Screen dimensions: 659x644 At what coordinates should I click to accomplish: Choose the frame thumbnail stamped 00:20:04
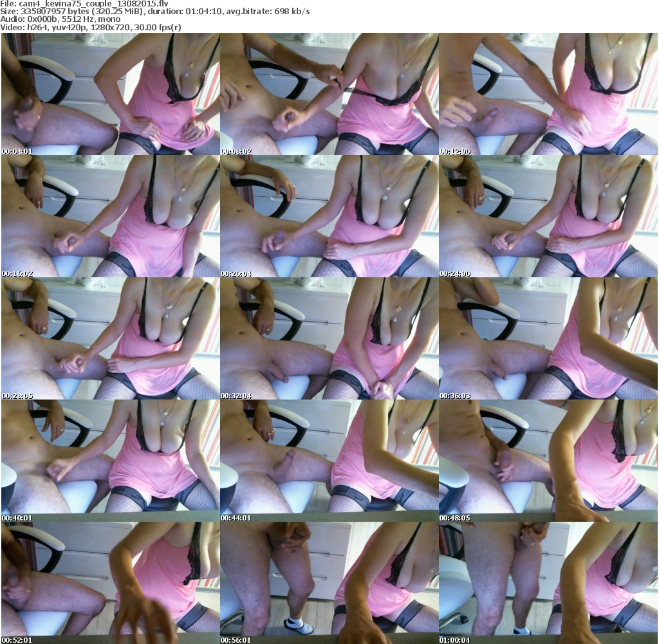coord(329,216)
